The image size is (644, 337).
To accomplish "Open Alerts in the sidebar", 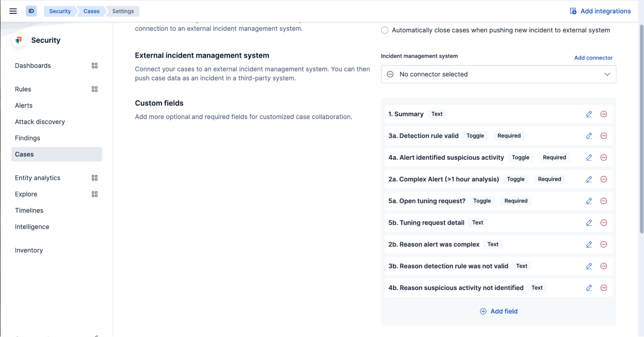I will click(24, 106).
